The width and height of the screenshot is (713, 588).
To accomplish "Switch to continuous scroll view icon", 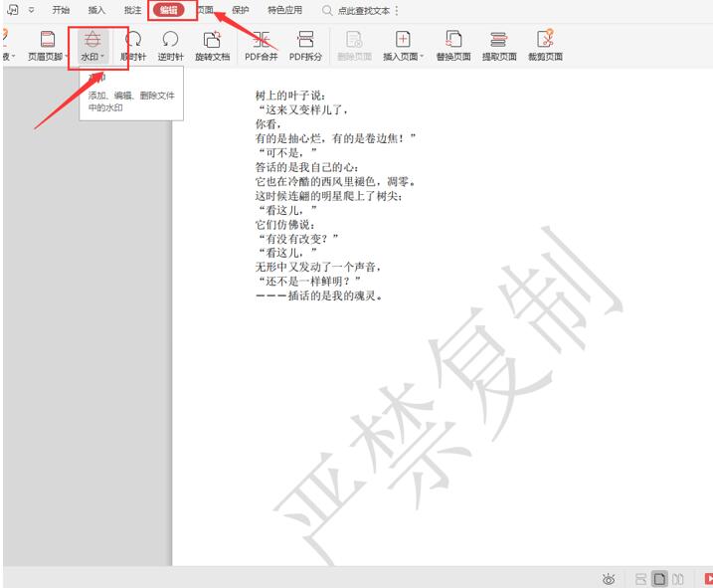I will coord(641,579).
